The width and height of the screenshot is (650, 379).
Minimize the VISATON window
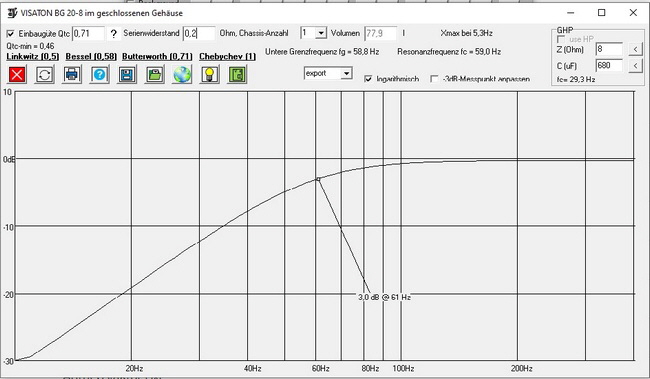(571, 13)
